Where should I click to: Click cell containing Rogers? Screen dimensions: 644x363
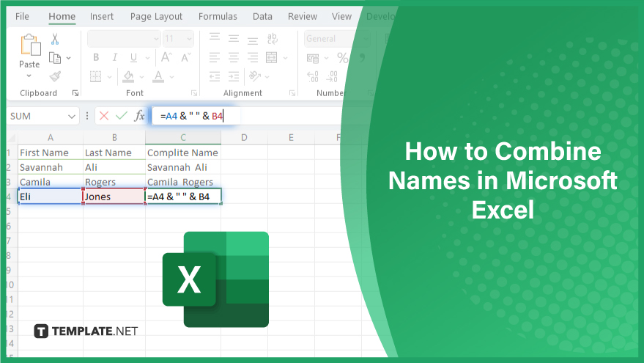tap(114, 182)
